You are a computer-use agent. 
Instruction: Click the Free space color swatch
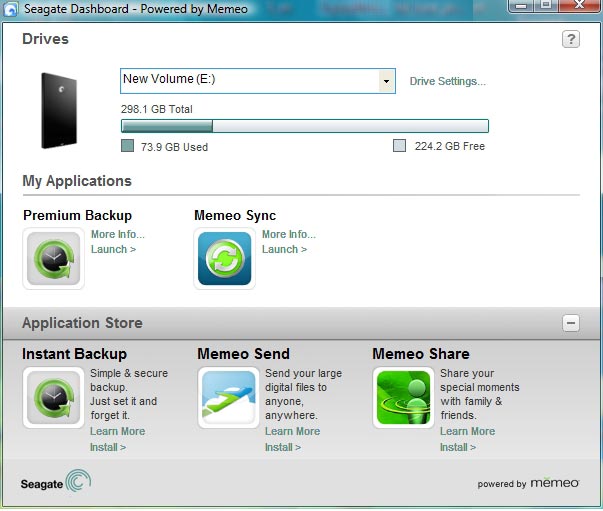(x=400, y=146)
